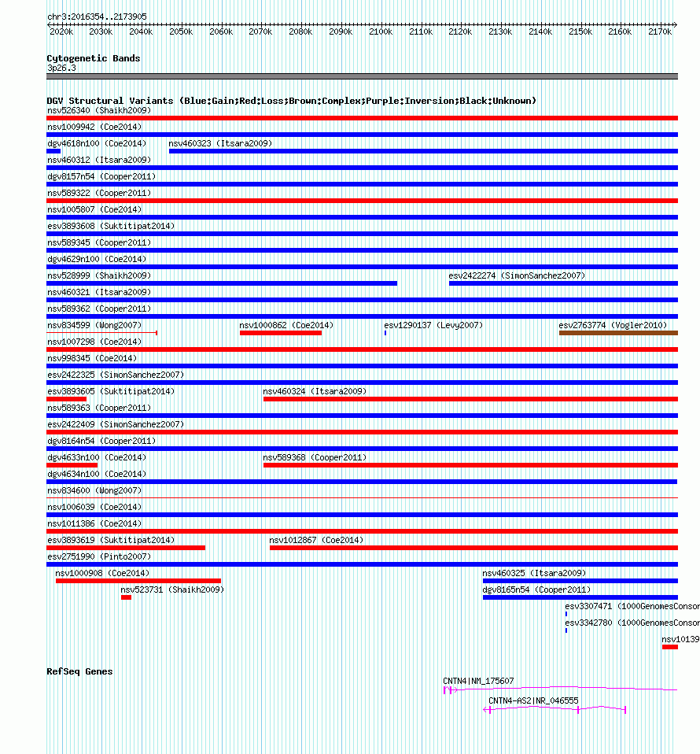Screen dimensions: 700x754
Task: Select nsv589363 (Cooper2011) label
Action: click(99, 408)
